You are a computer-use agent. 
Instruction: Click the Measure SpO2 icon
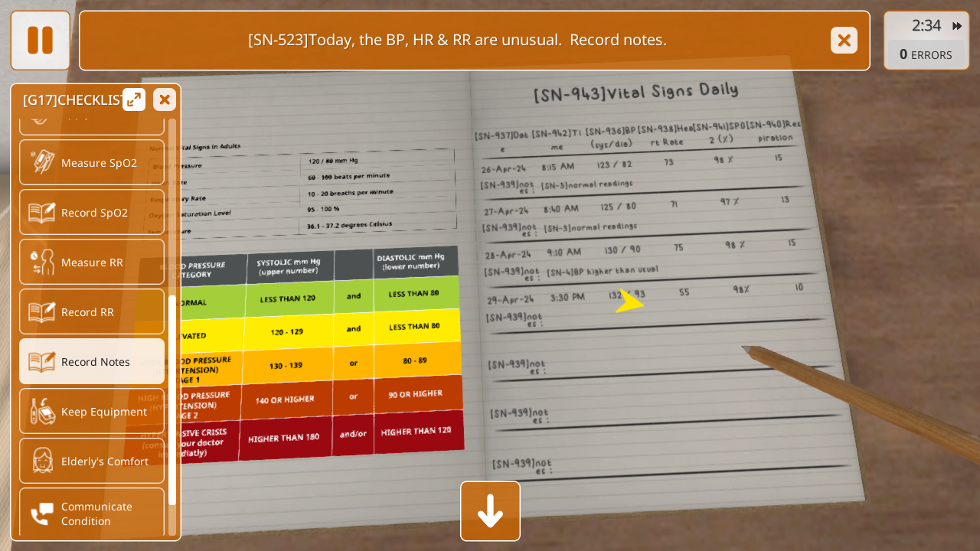pyautogui.click(x=41, y=162)
